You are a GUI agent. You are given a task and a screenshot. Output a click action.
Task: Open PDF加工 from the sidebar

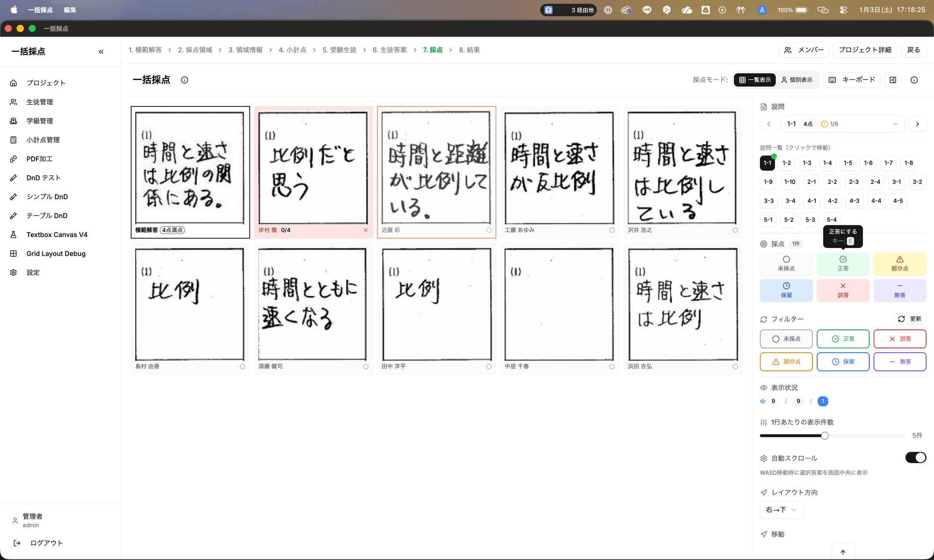pos(39,159)
